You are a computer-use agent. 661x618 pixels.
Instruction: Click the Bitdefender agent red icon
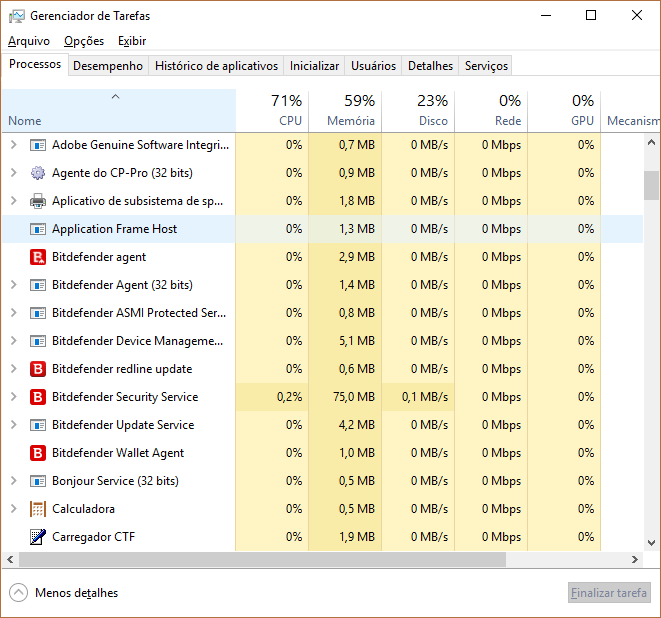click(x=38, y=257)
